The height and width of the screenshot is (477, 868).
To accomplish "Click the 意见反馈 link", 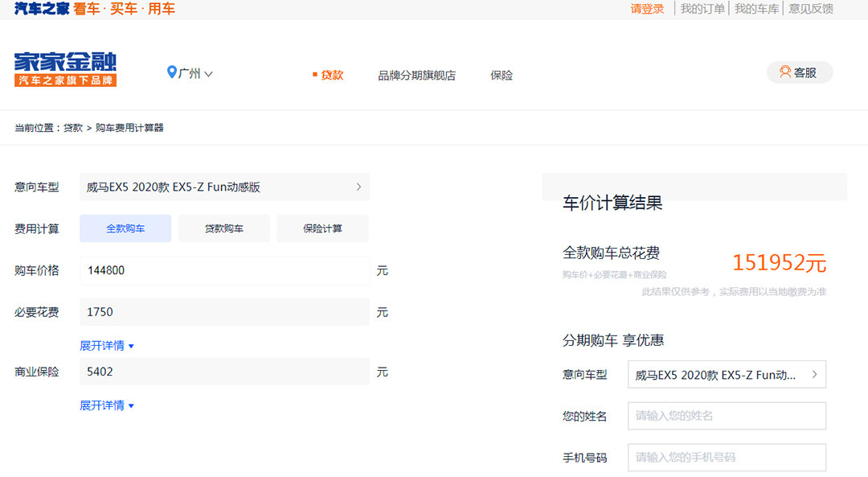I will click(810, 9).
